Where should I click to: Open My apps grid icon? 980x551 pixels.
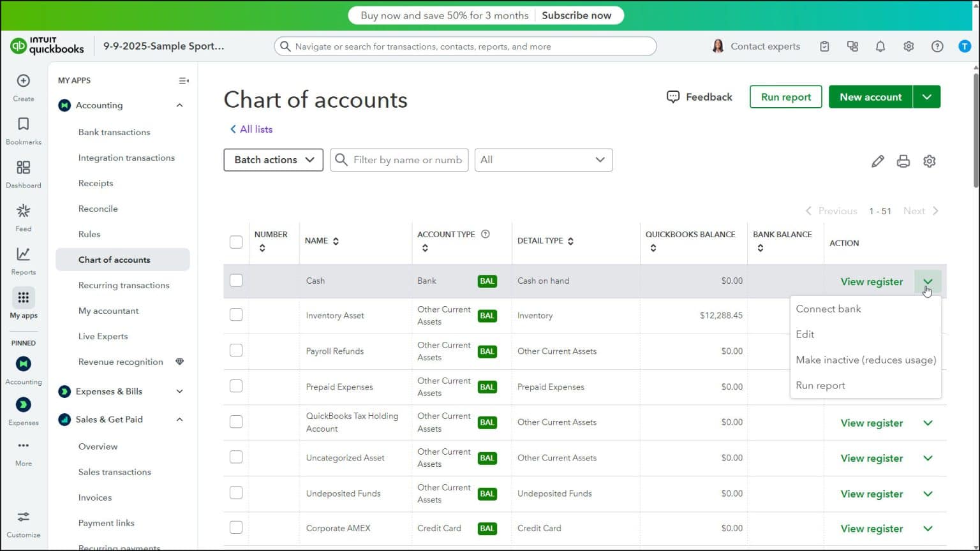tap(24, 298)
